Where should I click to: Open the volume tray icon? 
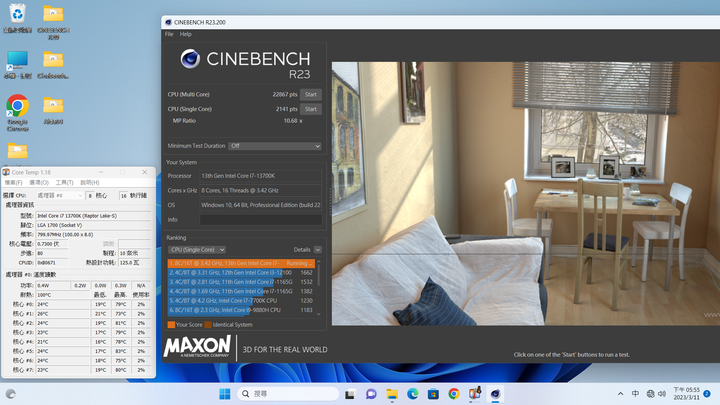point(662,394)
